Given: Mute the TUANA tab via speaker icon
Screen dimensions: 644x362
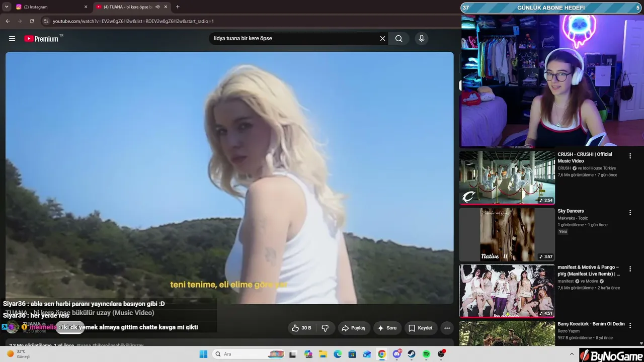Looking at the screenshot, I should tap(157, 7).
